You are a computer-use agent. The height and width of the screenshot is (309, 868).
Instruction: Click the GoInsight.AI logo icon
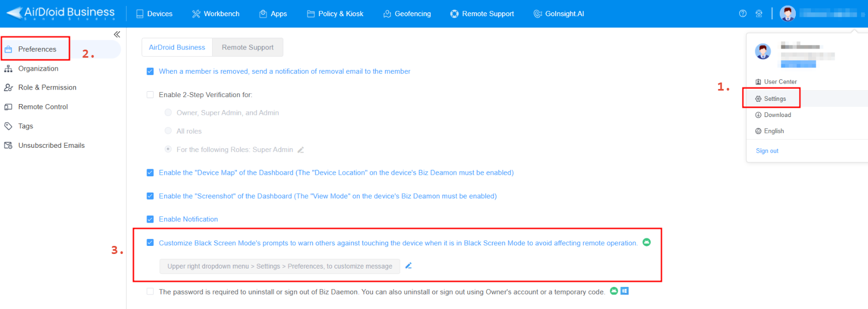537,13
